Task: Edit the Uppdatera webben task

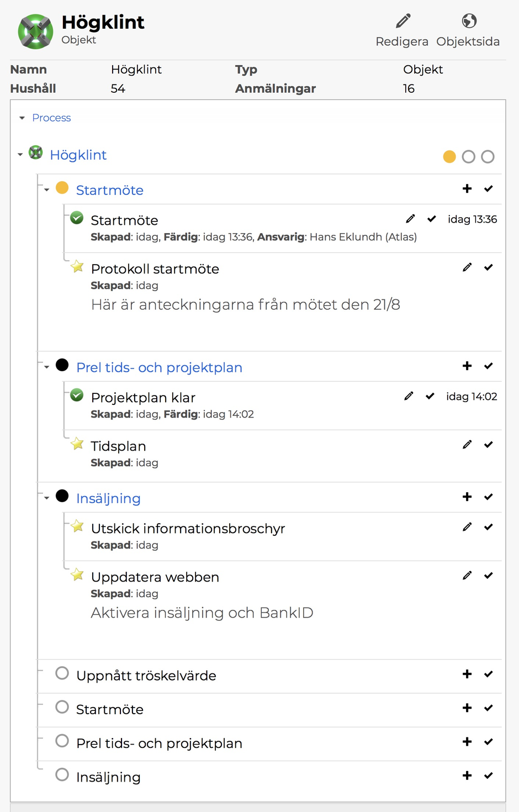Action: (467, 576)
